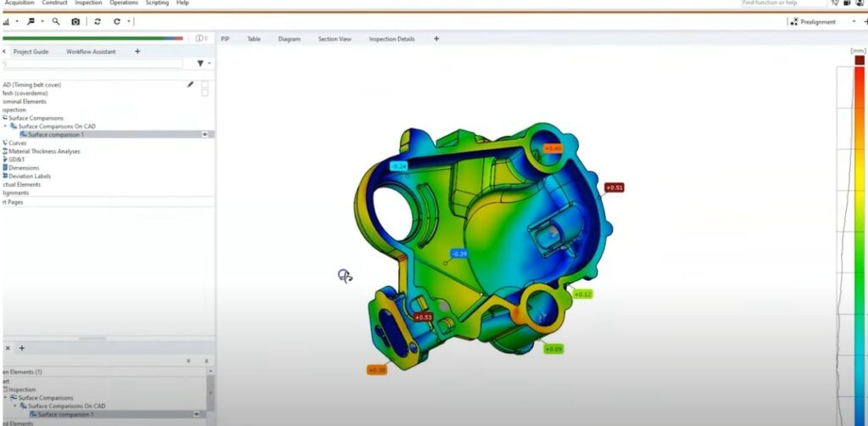Open the bar chart icon dropdown arrow

17,21
